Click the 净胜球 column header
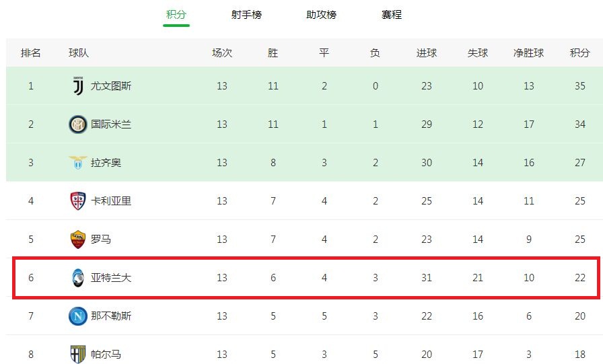 click(528, 52)
